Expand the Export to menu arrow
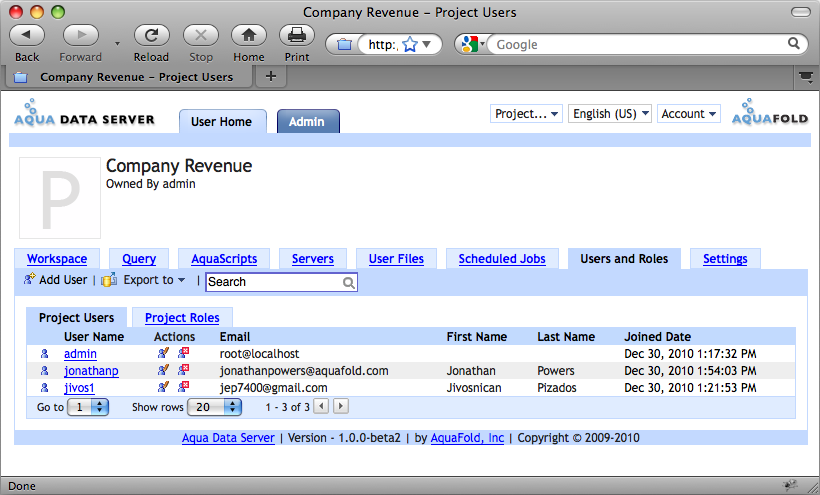820x495 pixels. pyautogui.click(x=181, y=280)
